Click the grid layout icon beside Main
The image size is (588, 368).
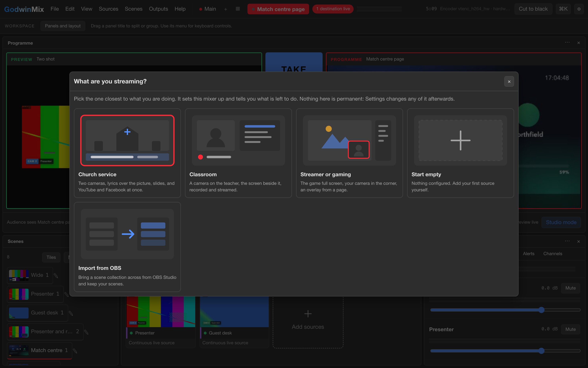[x=238, y=9]
